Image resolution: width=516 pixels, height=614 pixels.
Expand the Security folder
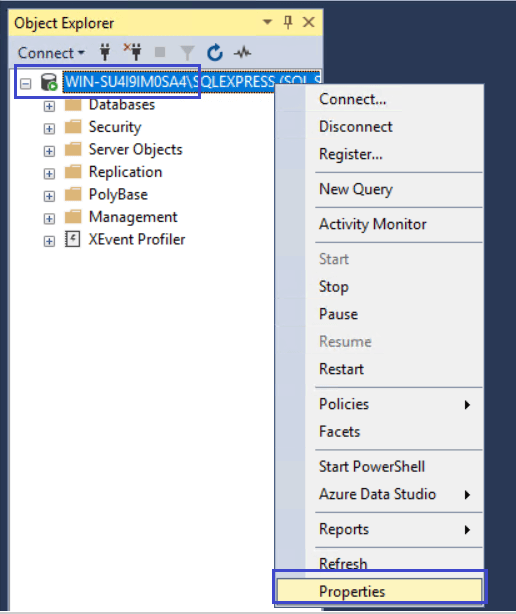point(49,129)
